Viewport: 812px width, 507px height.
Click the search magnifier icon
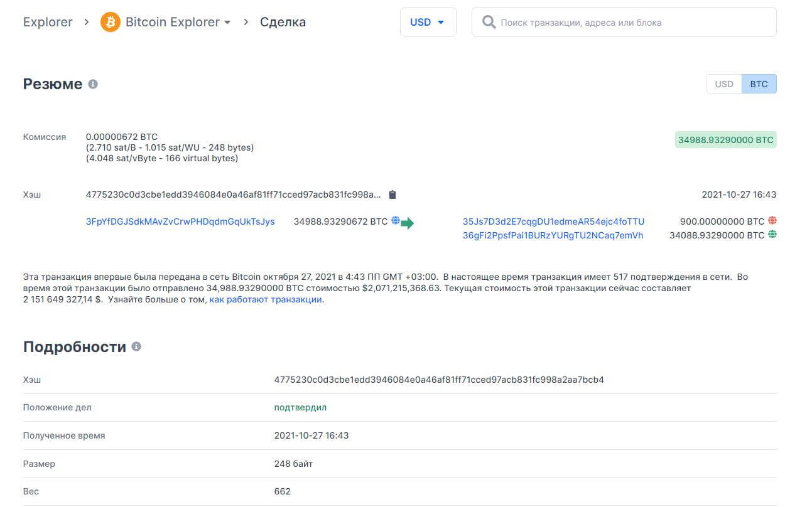click(489, 22)
